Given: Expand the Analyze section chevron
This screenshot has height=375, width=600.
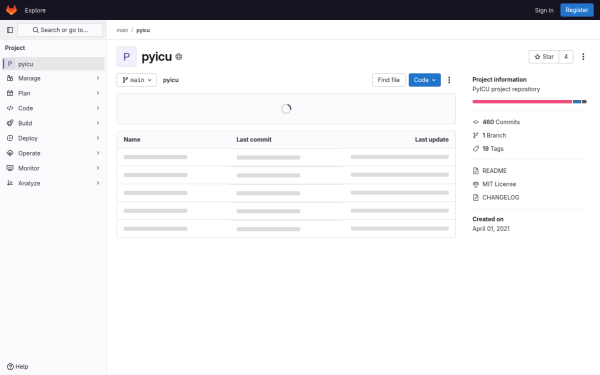Looking at the screenshot, I should tap(98, 183).
